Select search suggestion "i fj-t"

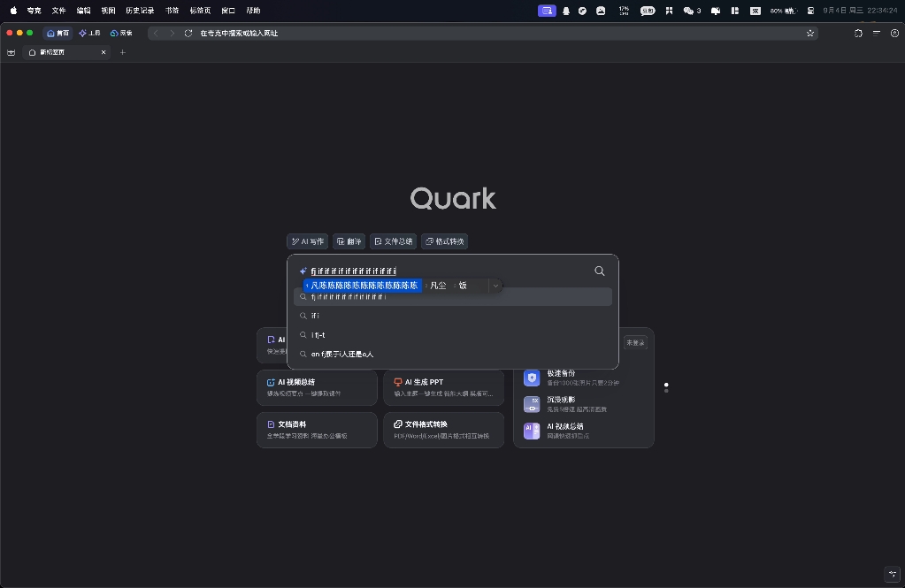point(453,335)
